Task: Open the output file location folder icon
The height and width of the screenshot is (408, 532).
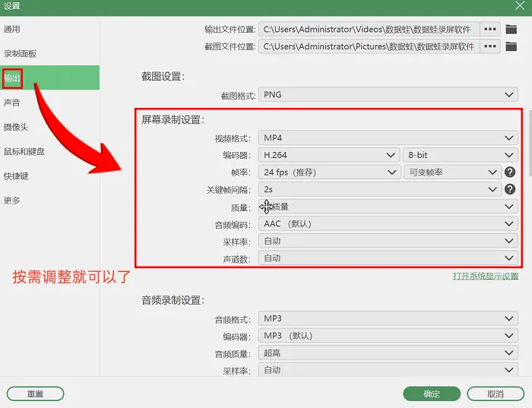Action: pyautogui.click(x=511, y=30)
